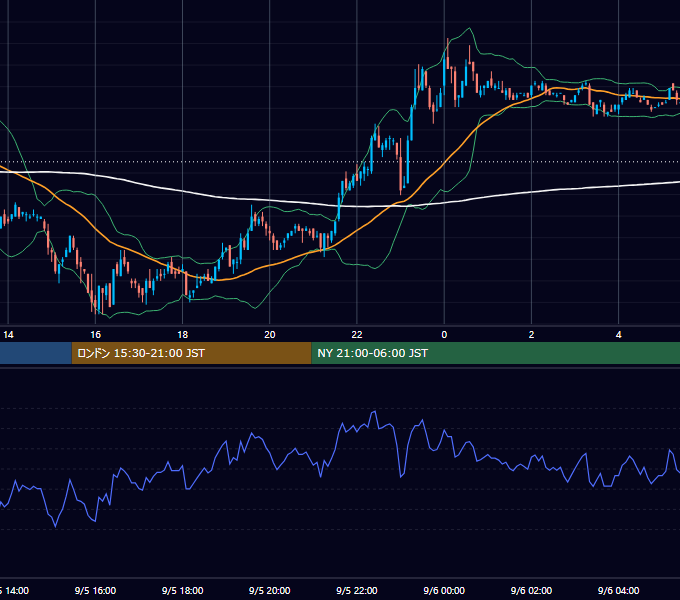Select the 9/6 02:00 time label

pyautogui.click(x=531, y=590)
